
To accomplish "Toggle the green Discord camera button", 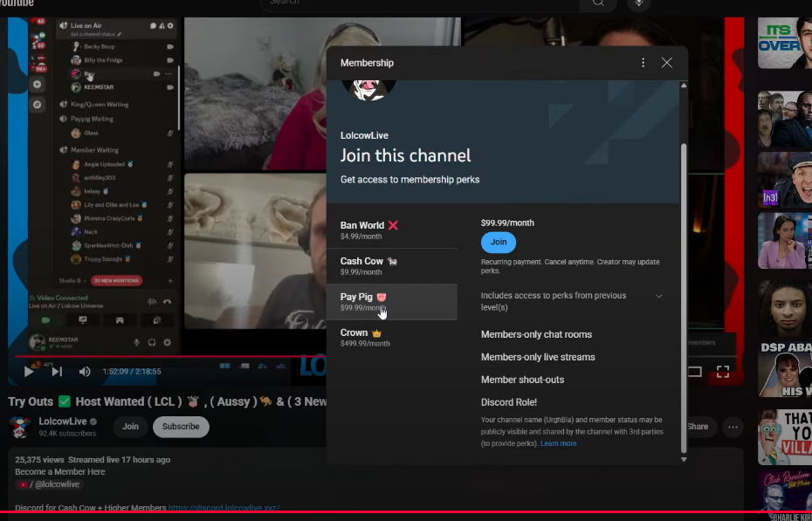I will [x=45, y=320].
